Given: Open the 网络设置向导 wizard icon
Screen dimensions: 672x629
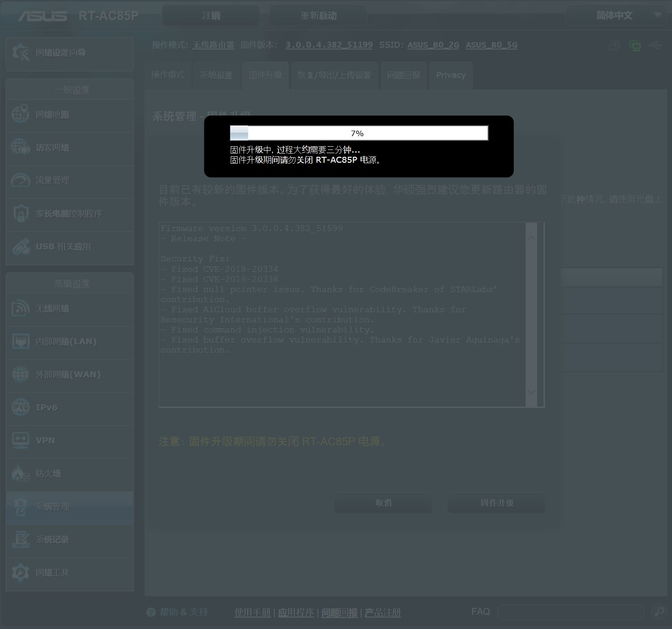Looking at the screenshot, I should click(21, 53).
